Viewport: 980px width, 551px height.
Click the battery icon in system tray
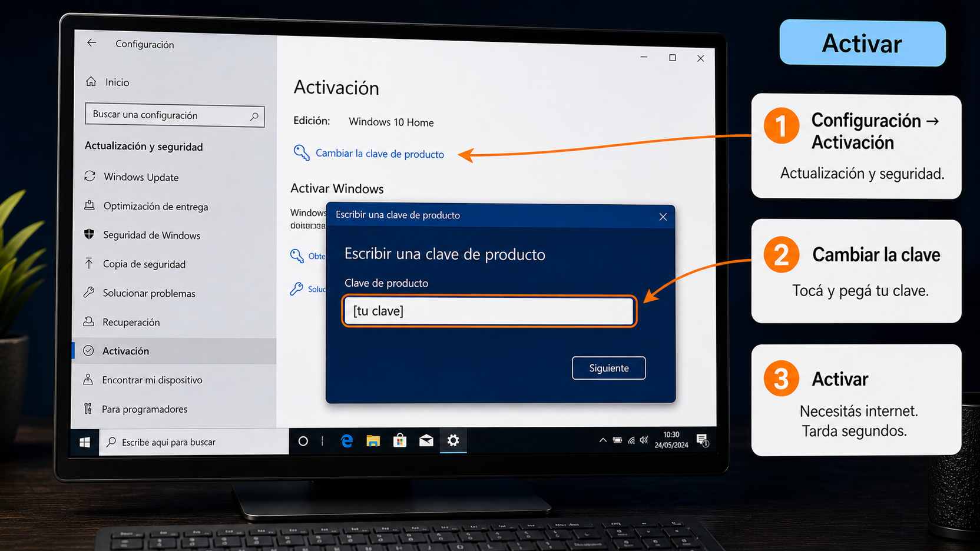point(617,440)
